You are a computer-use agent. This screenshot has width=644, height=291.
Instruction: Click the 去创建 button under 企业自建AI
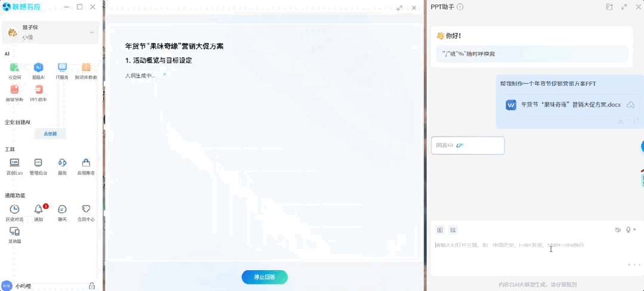pos(50,134)
